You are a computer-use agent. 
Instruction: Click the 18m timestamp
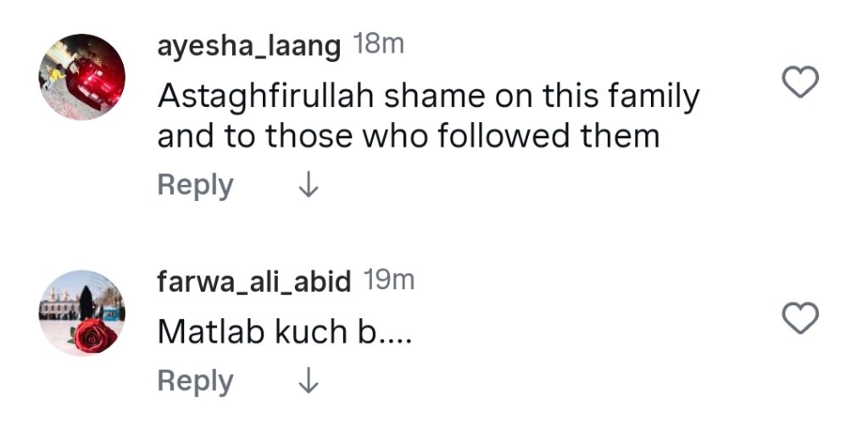[378, 46]
